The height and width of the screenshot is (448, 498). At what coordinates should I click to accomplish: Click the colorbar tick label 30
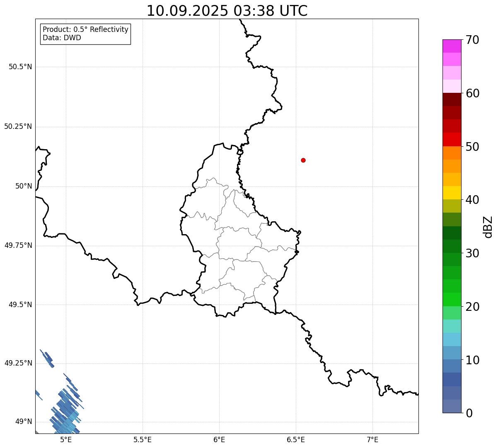pos(472,253)
